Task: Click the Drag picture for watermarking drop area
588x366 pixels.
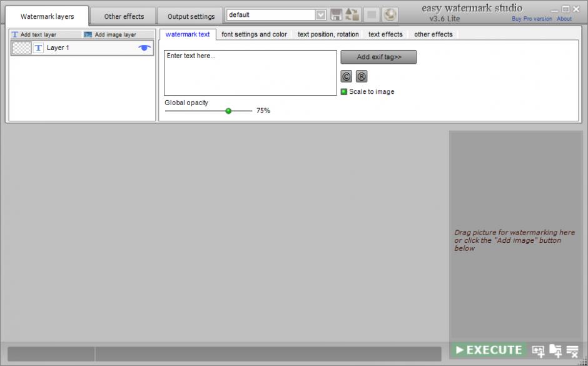Action: click(515, 235)
